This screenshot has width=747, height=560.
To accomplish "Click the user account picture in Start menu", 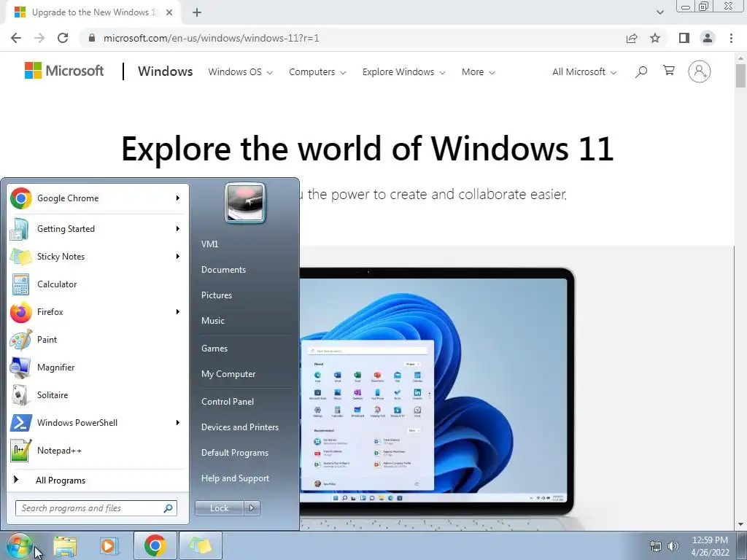I will click(245, 203).
